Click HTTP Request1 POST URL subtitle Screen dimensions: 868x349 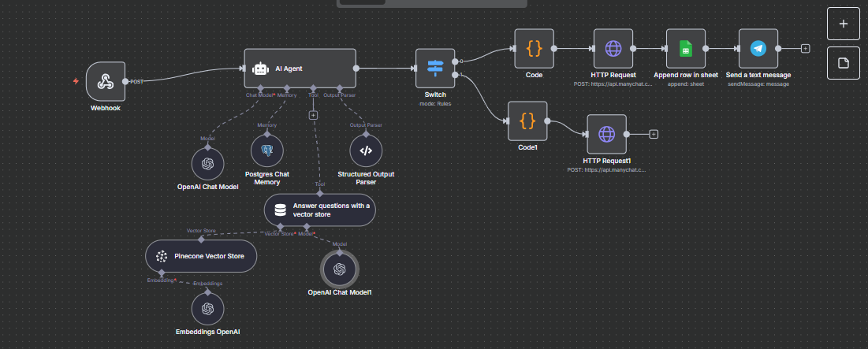point(607,170)
